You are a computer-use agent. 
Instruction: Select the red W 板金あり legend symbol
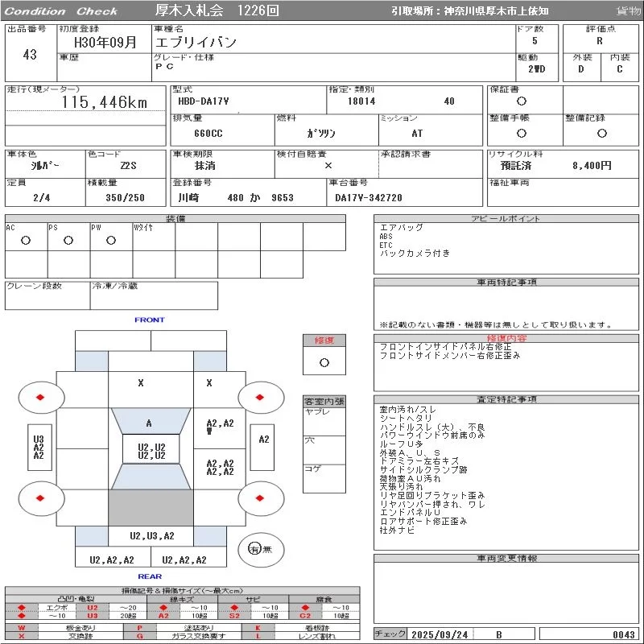click(22, 628)
